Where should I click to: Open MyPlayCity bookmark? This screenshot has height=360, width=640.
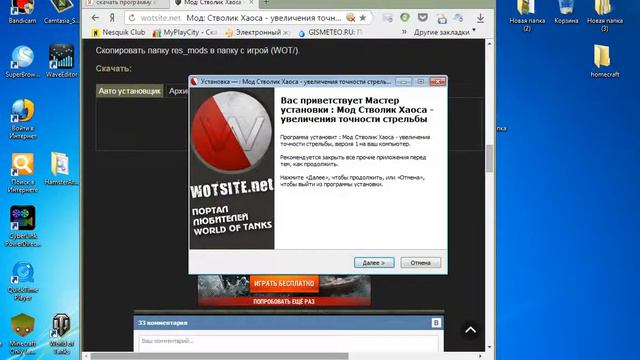coord(185,32)
